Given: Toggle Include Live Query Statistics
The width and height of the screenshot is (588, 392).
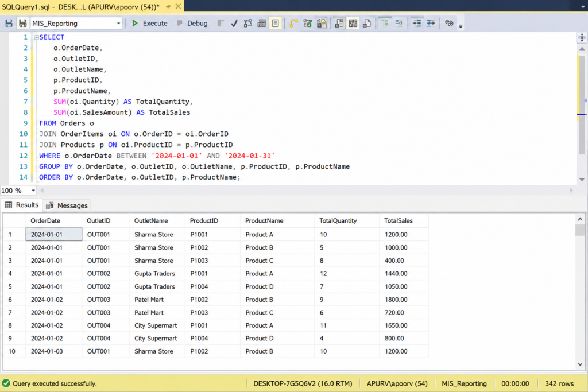Looking at the screenshot, I should coord(308,23).
